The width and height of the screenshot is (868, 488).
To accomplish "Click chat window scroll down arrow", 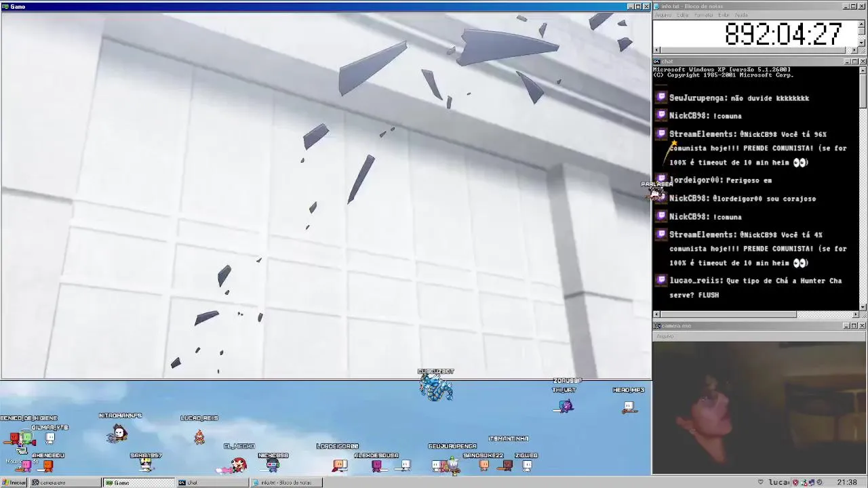I will 863,307.
